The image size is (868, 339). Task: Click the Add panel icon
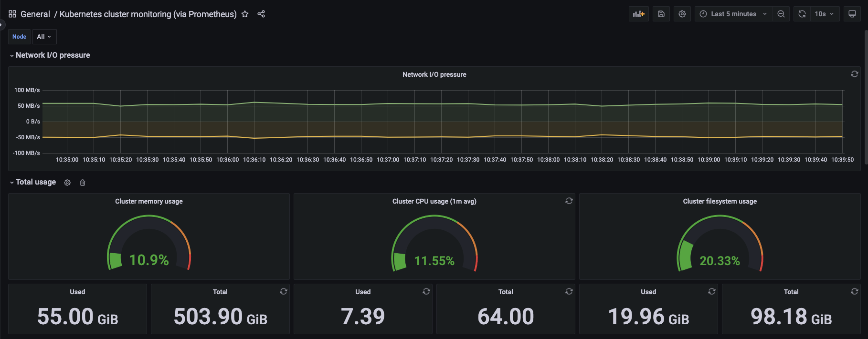638,14
